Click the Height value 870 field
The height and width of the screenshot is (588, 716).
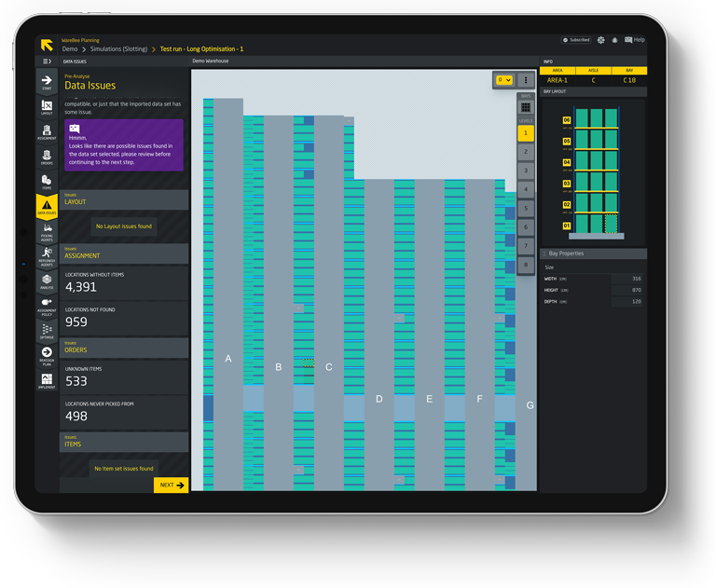click(x=626, y=290)
